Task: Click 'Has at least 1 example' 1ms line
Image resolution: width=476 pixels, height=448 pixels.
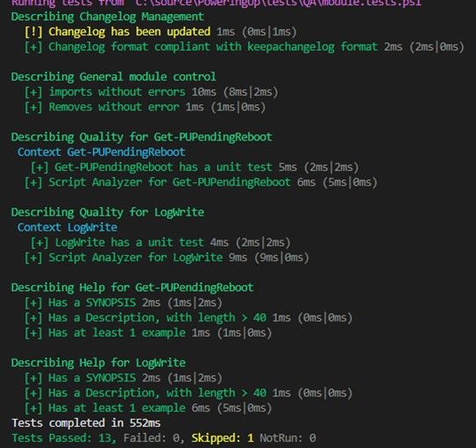Action: (x=148, y=333)
